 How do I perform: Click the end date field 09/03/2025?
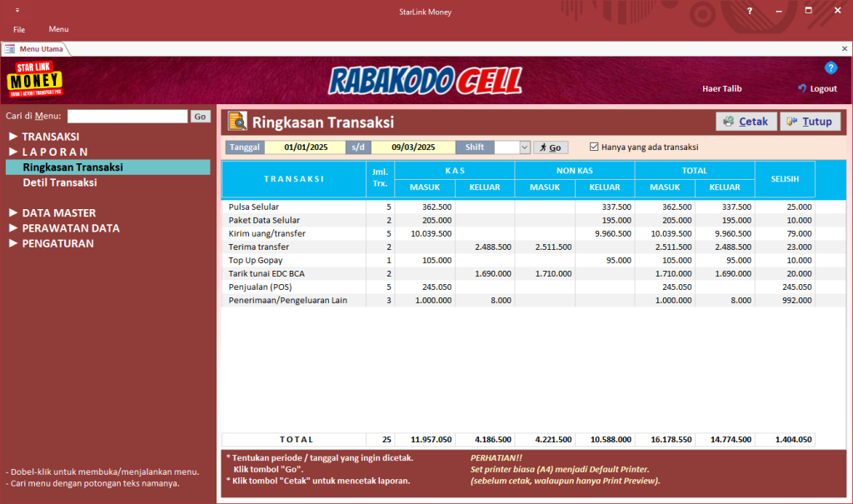(x=413, y=147)
